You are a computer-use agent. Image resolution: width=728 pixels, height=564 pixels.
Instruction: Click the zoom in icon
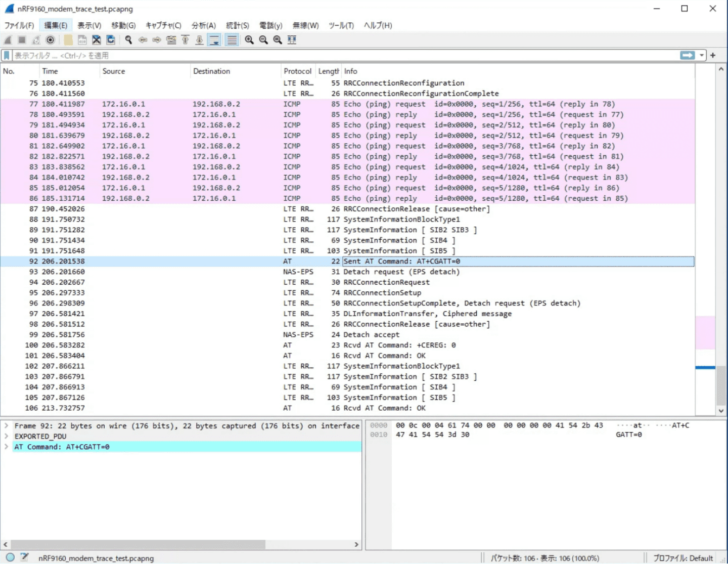click(x=249, y=40)
